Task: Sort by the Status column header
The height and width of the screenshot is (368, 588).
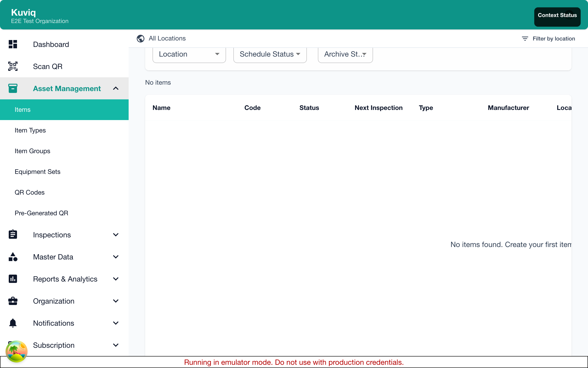Action: [x=309, y=108]
